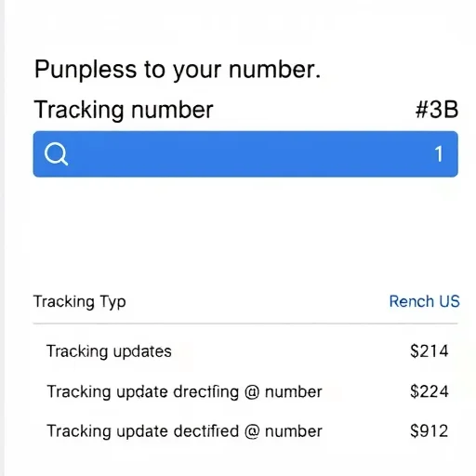The height and width of the screenshot is (476, 476).
Task: Click the word "number" ending the dectifred row
Action: point(294,431)
